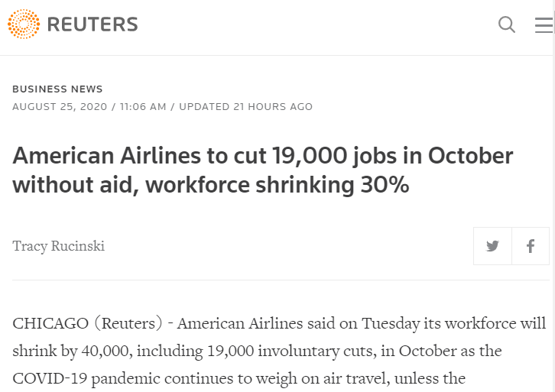The width and height of the screenshot is (555, 392).
Task: Click the word Tuesday in paragraph
Action: pyautogui.click(x=391, y=323)
